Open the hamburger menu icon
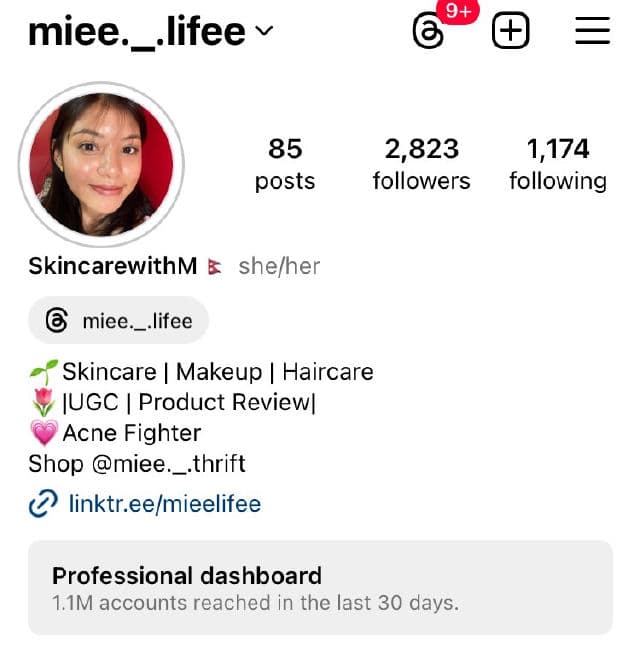Viewport: 640px width, 645px height. [592, 30]
